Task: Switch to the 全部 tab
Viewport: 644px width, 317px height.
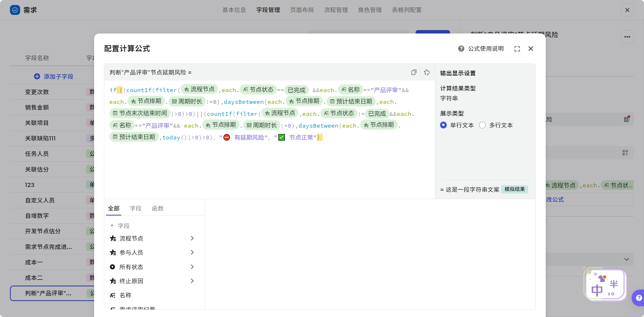Action: 114,208
